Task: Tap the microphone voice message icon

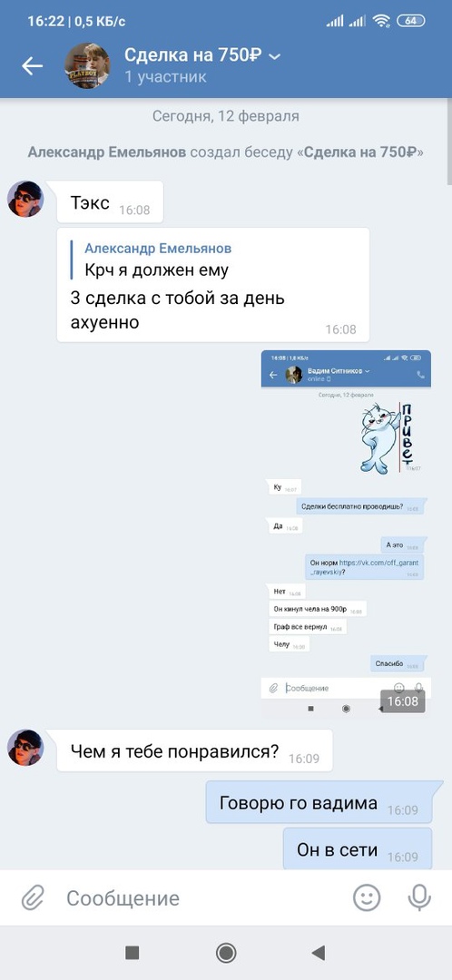Action: [x=419, y=898]
